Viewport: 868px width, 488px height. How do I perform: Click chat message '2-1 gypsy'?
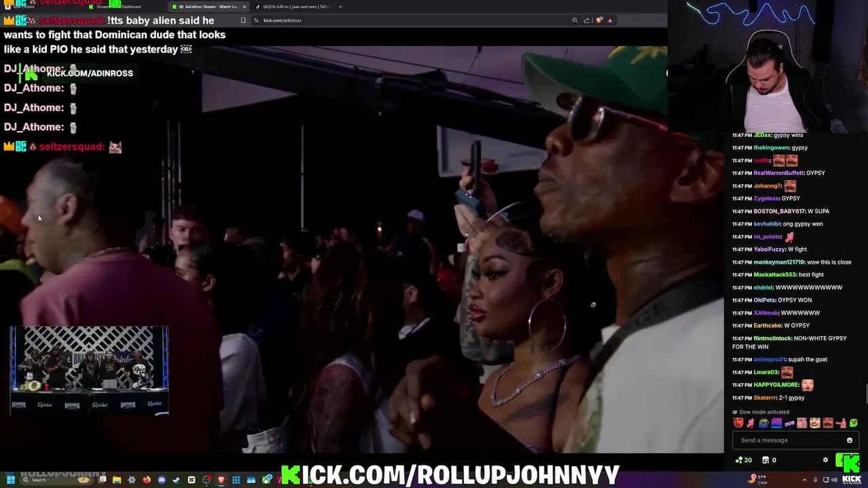coord(791,398)
